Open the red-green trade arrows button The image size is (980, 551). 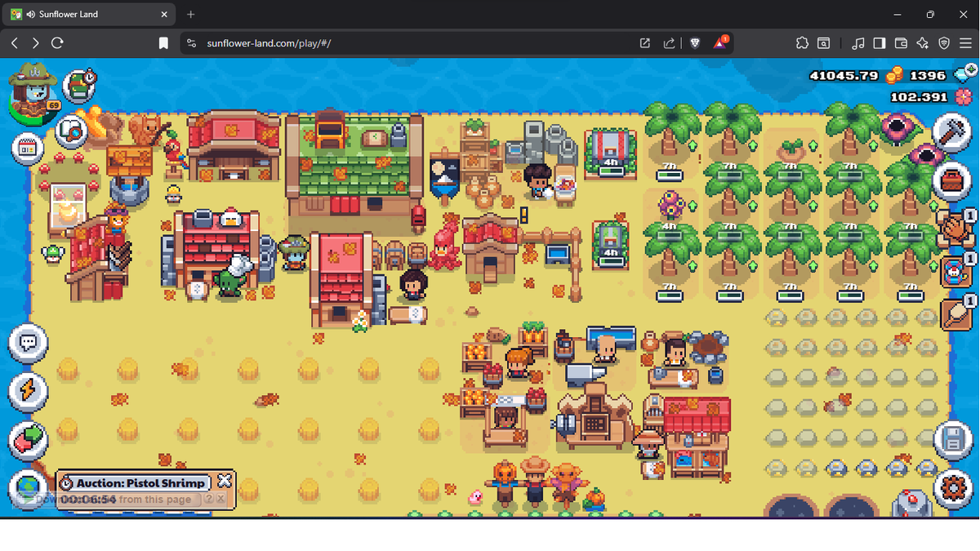(28, 440)
